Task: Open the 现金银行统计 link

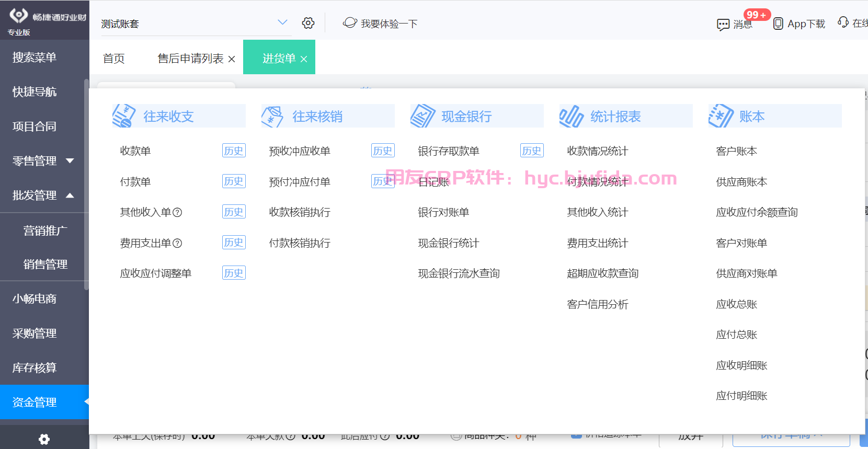Action: [x=449, y=243]
